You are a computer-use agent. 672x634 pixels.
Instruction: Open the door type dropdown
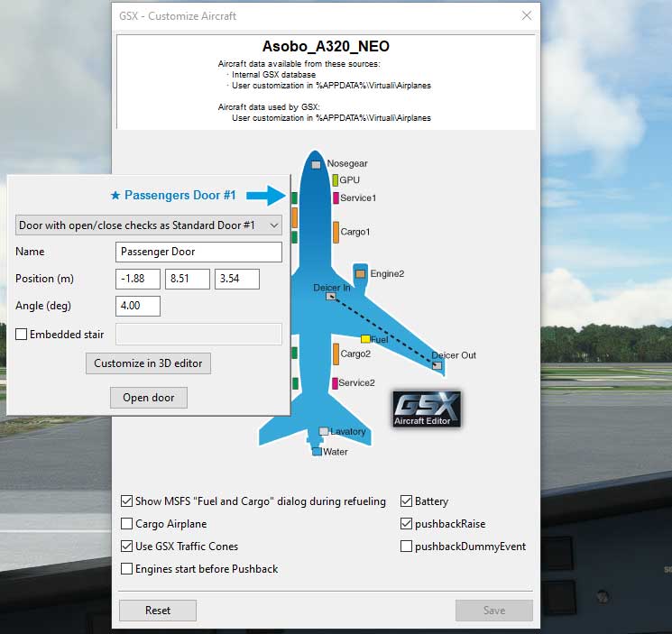149,225
